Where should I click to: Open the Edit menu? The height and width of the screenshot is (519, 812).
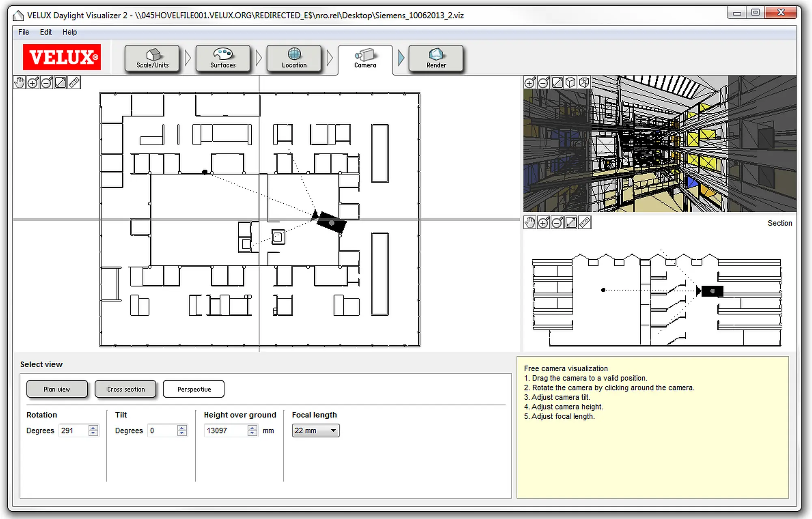pos(45,32)
